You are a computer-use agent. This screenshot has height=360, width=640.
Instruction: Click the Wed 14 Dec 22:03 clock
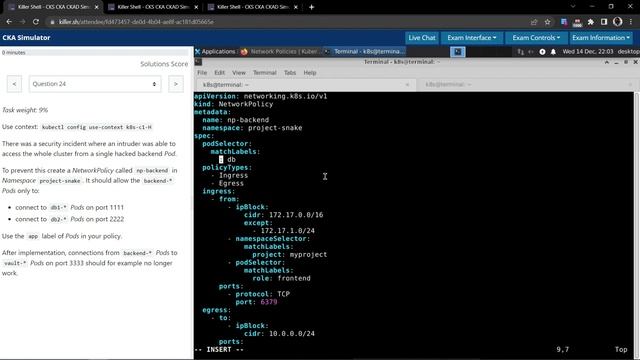click(x=588, y=51)
